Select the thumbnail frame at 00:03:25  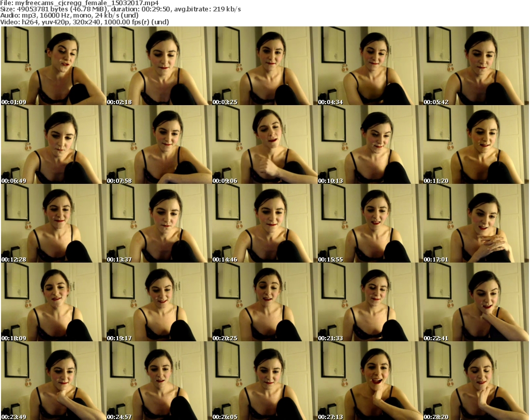264,66
